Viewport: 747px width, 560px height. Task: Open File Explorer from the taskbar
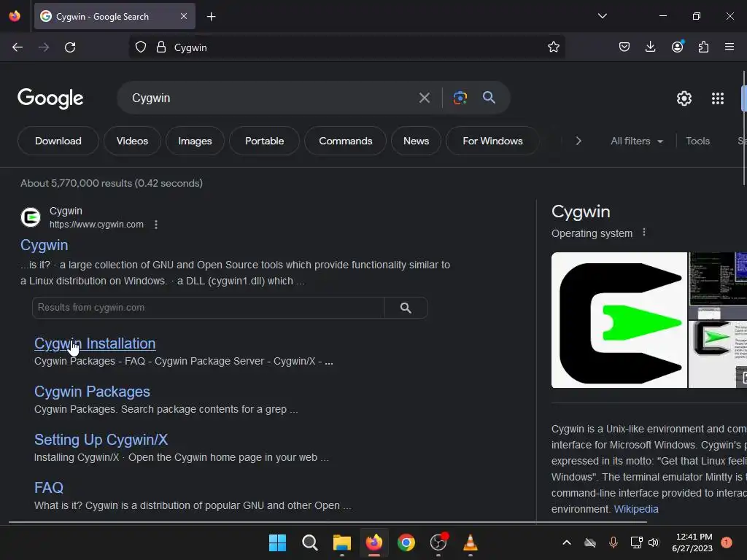click(341, 542)
